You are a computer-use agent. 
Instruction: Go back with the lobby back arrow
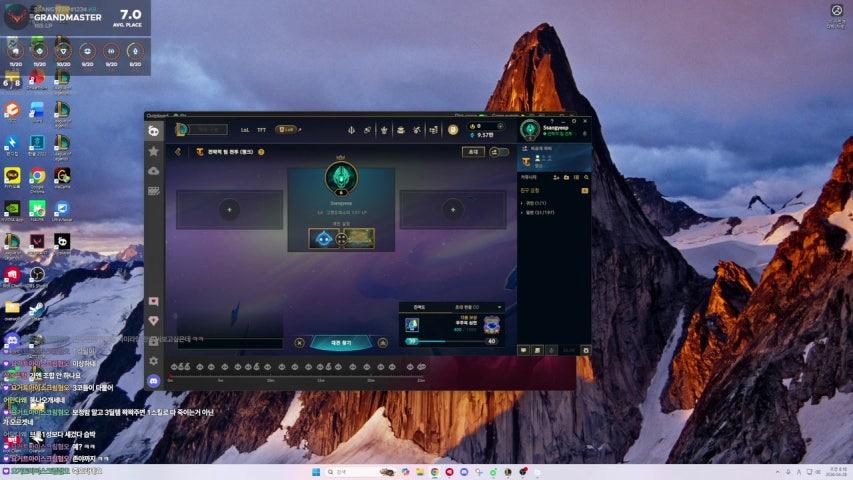[x=178, y=152]
